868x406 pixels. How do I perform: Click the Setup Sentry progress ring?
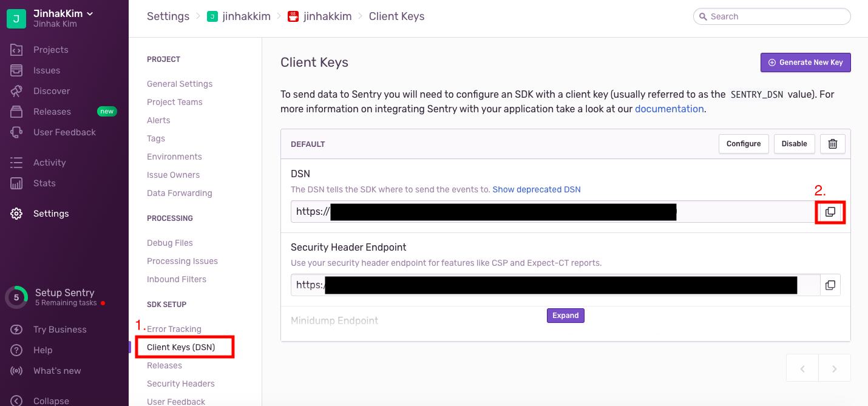point(16,297)
